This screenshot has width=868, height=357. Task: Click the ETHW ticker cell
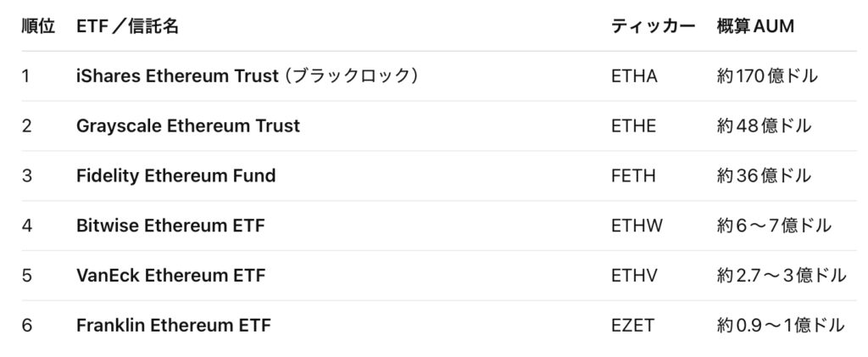click(x=637, y=226)
